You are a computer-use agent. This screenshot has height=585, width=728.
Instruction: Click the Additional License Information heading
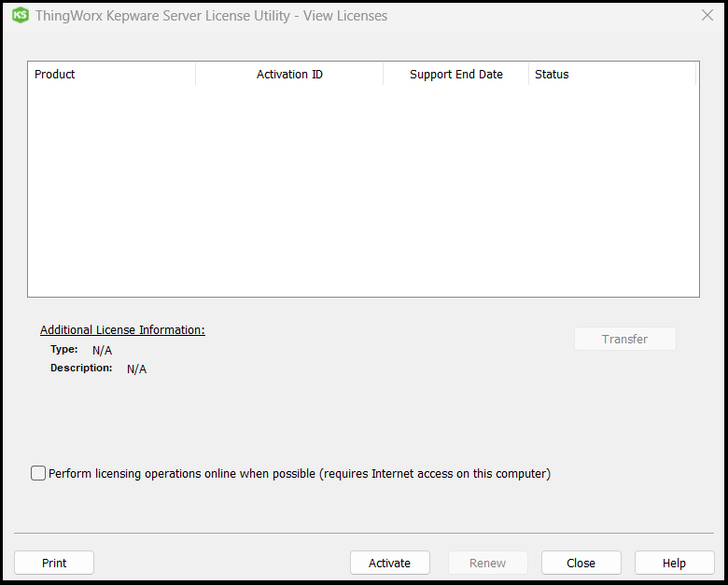(122, 330)
